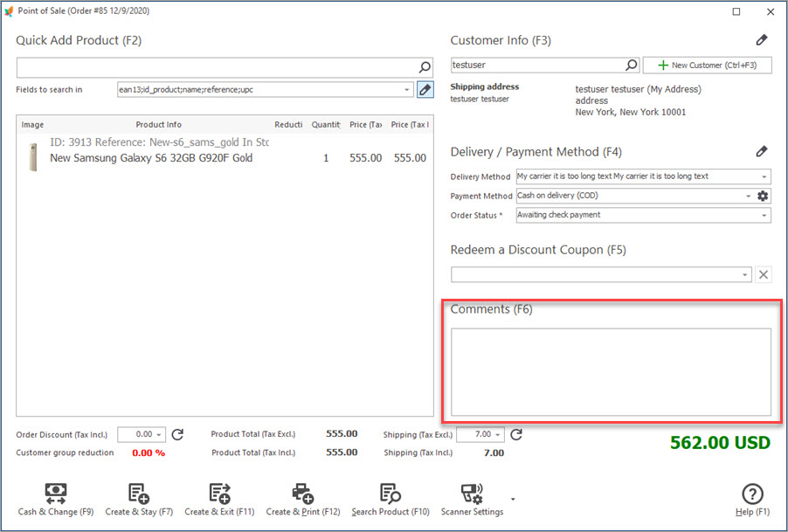788x532 pixels.
Task: Click the ID: 3913 Reference line
Action: pos(159,142)
